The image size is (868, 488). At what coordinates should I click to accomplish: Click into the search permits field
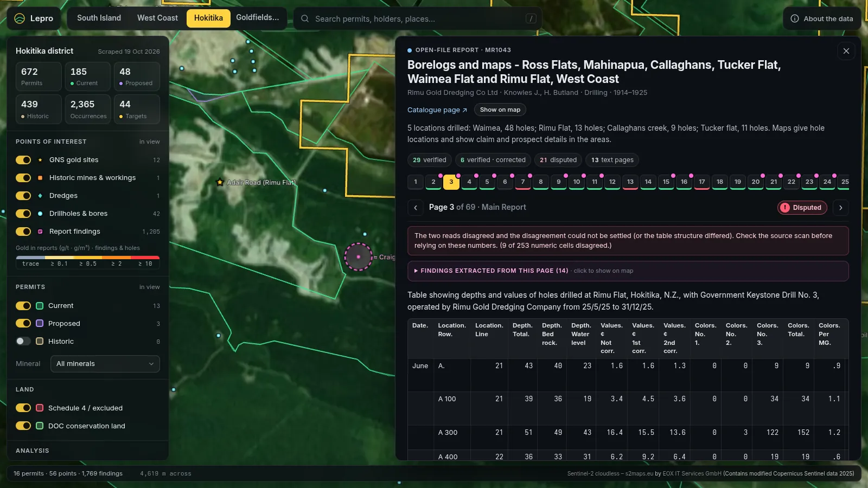tap(418, 18)
